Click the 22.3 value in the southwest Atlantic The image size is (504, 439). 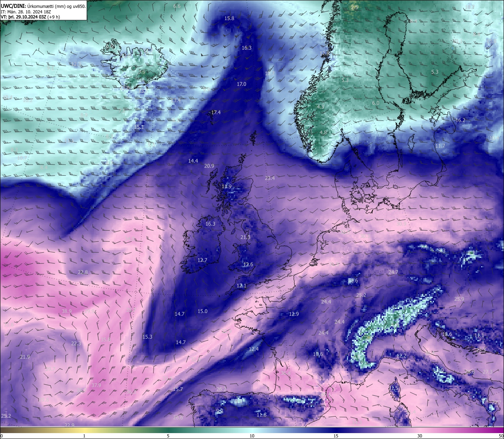(x=76, y=344)
